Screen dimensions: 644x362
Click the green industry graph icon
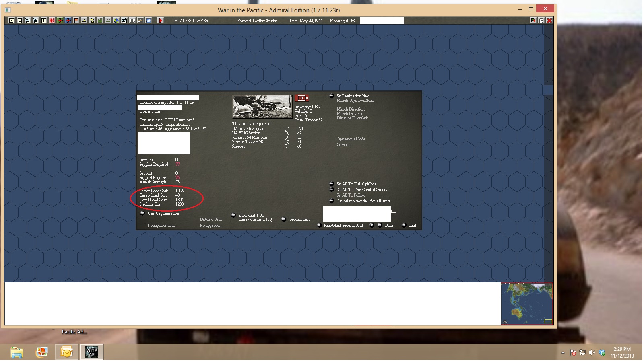point(100,21)
